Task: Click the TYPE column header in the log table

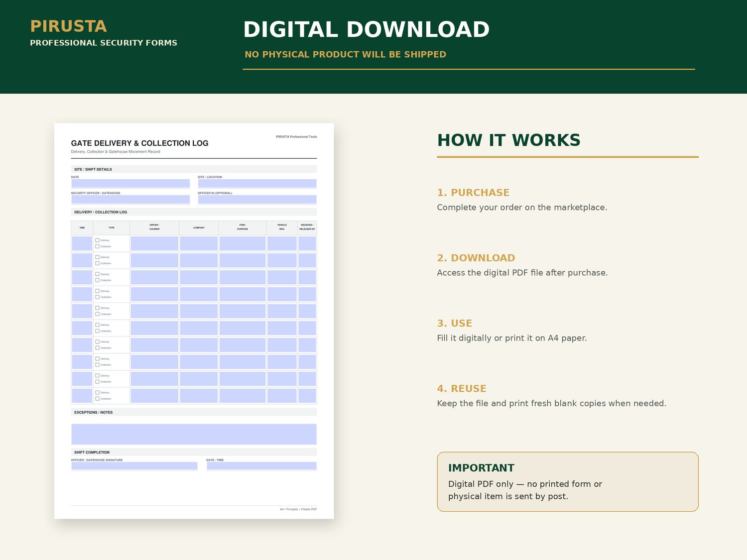Action: point(112,227)
